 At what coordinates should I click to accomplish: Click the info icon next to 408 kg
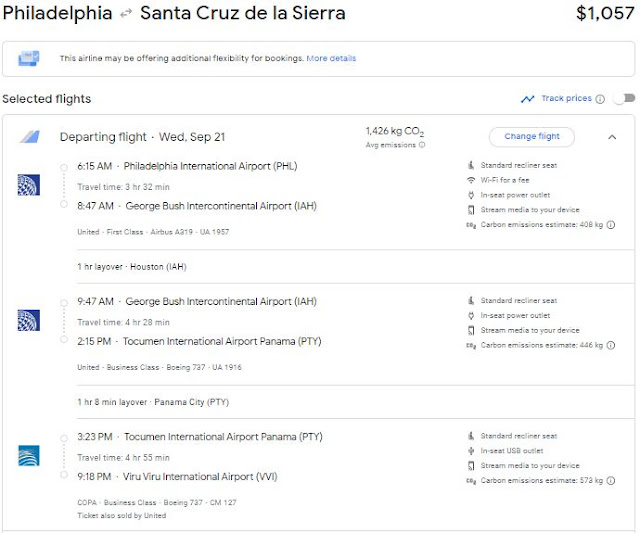click(610, 225)
